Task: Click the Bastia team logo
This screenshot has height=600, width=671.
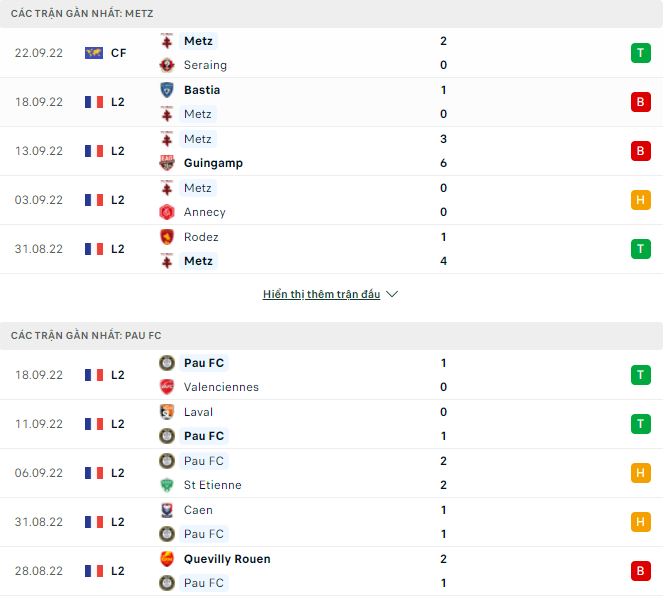Action: [167, 90]
